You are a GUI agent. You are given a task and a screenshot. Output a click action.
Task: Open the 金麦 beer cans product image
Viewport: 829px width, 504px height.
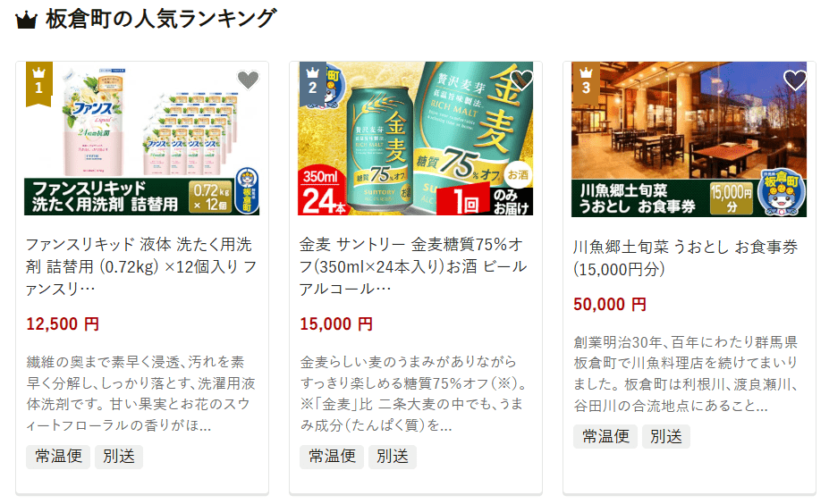[416, 139]
